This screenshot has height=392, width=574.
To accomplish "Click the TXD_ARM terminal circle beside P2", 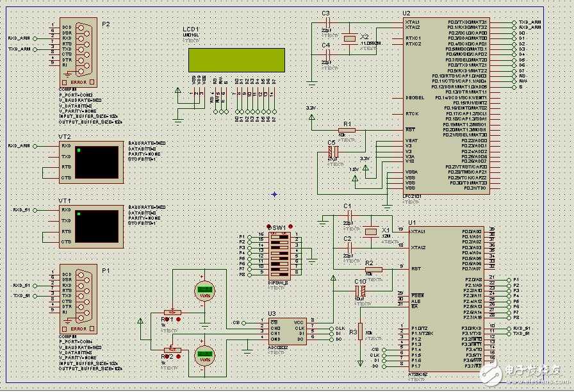I will click(x=35, y=49).
